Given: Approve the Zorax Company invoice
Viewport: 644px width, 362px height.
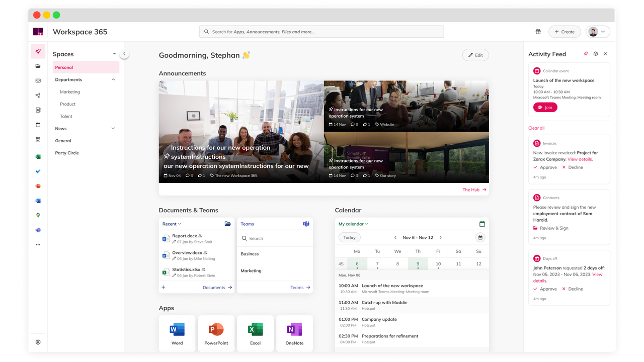Looking at the screenshot, I should pyautogui.click(x=545, y=167).
